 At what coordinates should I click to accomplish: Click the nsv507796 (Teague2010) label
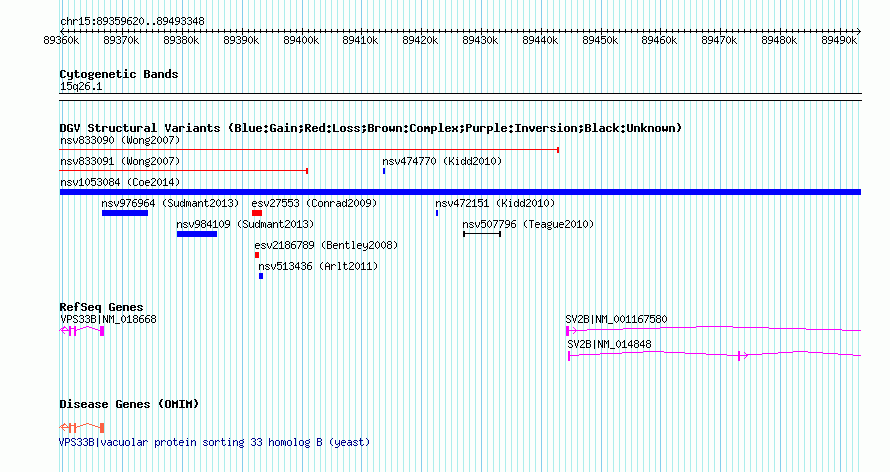(528, 224)
